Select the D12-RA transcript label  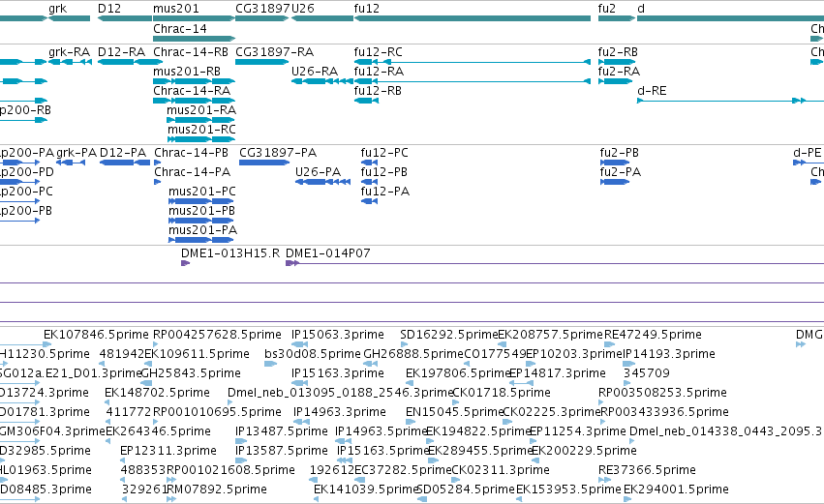[x=121, y=52]
